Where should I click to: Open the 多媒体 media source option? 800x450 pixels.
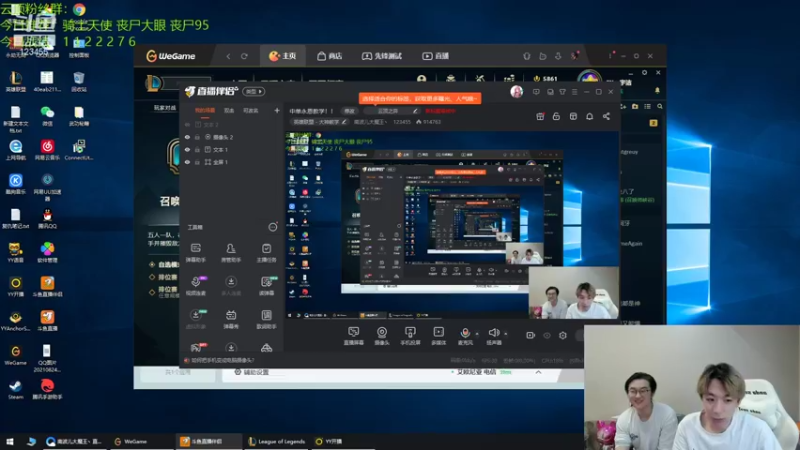point(438,336)
